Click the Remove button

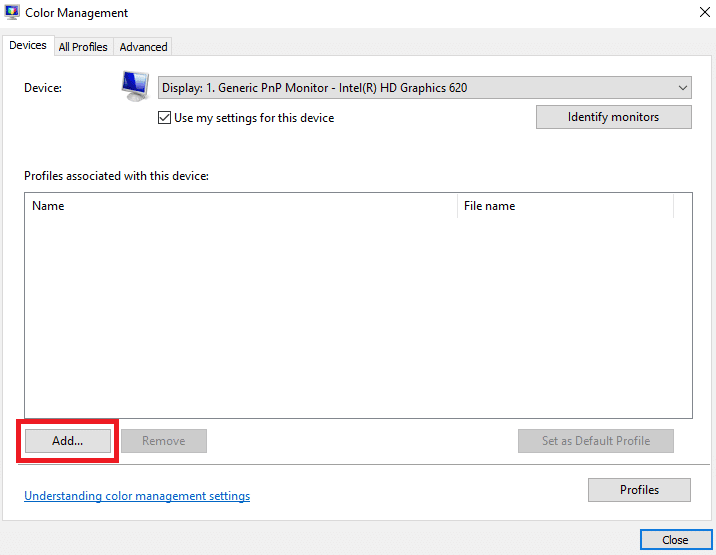click(163, 441)
